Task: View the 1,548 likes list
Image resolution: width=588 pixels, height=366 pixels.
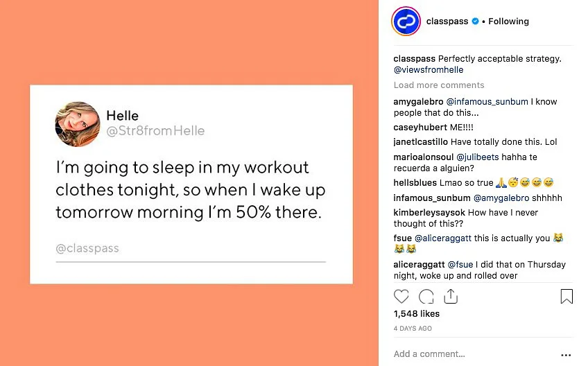Action: pos(417,314)
